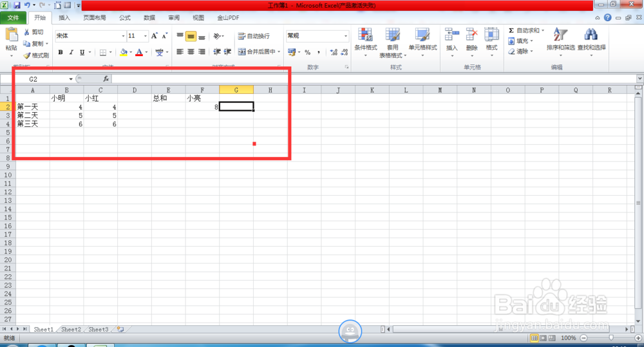The width and height of the screenshot is (644, 347).
Task: Click the accounting number format icon
Action: click(x=292, y=52)
